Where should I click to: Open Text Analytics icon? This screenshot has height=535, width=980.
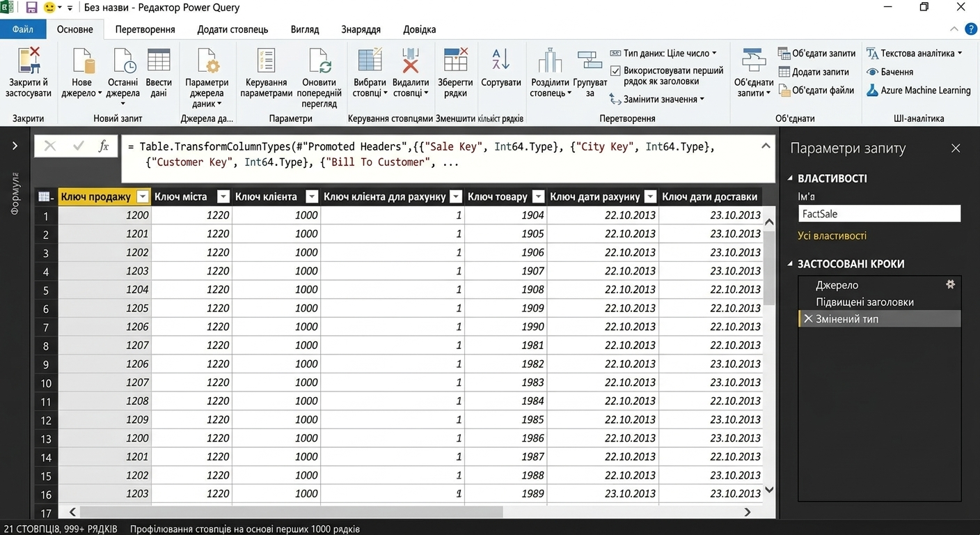tap(872, 53)
